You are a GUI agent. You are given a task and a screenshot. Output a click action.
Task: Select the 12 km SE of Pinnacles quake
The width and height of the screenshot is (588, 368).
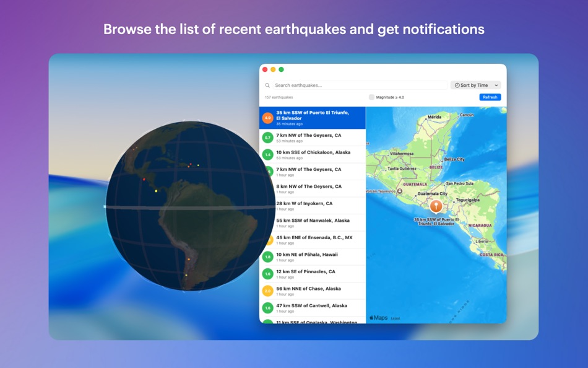tap(308, 271)
